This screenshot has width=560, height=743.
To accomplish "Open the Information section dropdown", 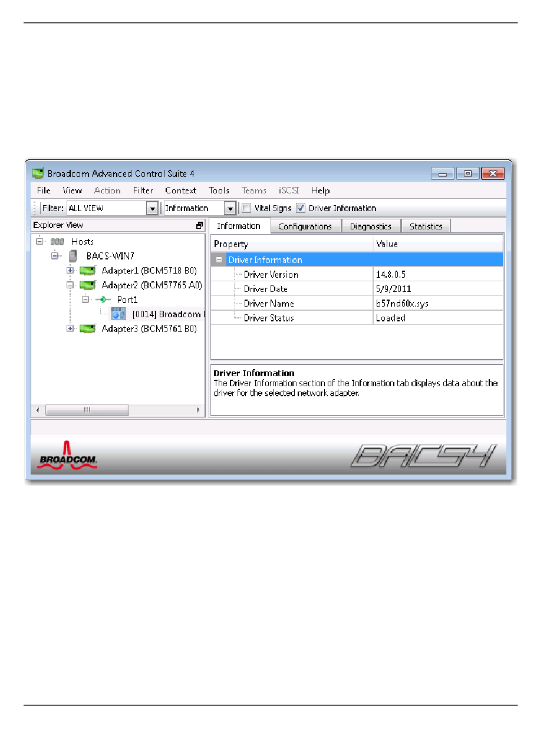I will pyautogui.click(x=230, y=208).
